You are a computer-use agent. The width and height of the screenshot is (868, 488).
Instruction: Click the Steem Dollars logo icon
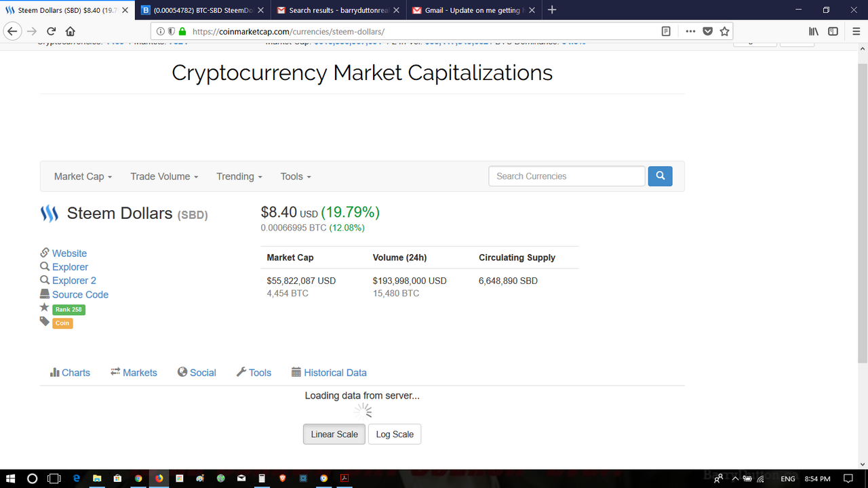tap(50, 214)
